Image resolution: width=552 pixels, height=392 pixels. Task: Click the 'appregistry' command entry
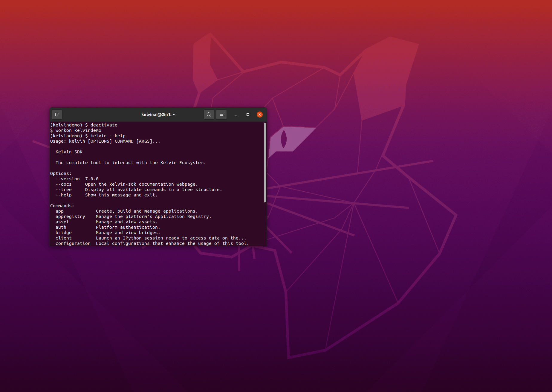70,216
